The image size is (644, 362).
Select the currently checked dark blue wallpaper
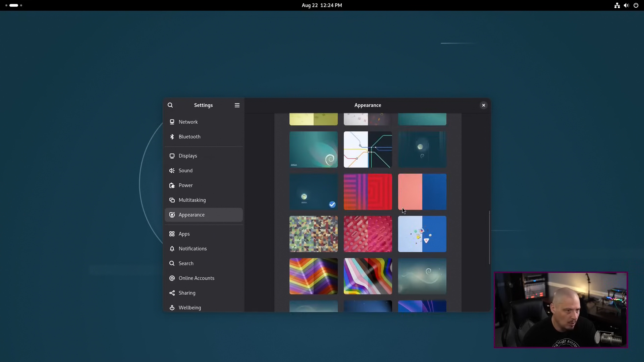point(313,192)
